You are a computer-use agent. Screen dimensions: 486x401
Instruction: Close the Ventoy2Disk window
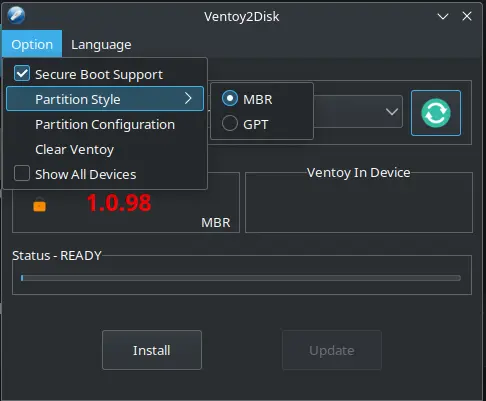click(467, 16)
